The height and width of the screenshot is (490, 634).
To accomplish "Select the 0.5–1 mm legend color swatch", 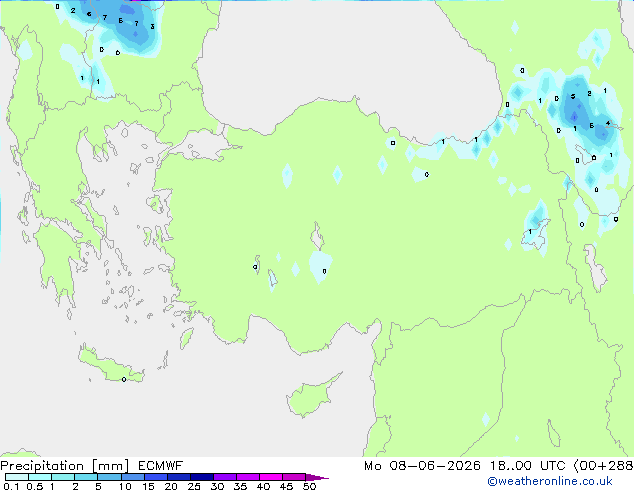I will pos(40,477).
